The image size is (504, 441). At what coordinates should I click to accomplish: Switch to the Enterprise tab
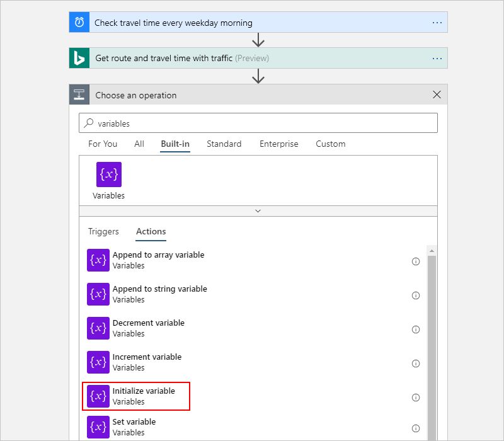pyautogui.click(x=278, y=144)
